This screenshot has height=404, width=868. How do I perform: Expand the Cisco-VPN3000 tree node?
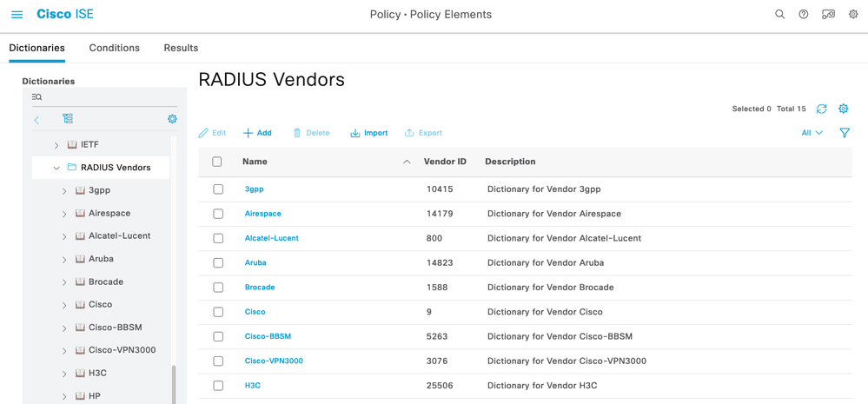point(64,351)
